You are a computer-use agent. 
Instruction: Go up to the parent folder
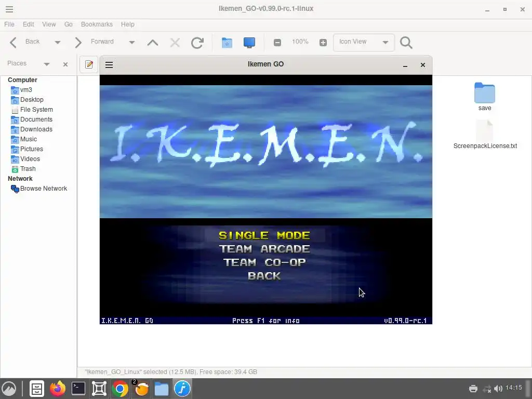[153, 43]
